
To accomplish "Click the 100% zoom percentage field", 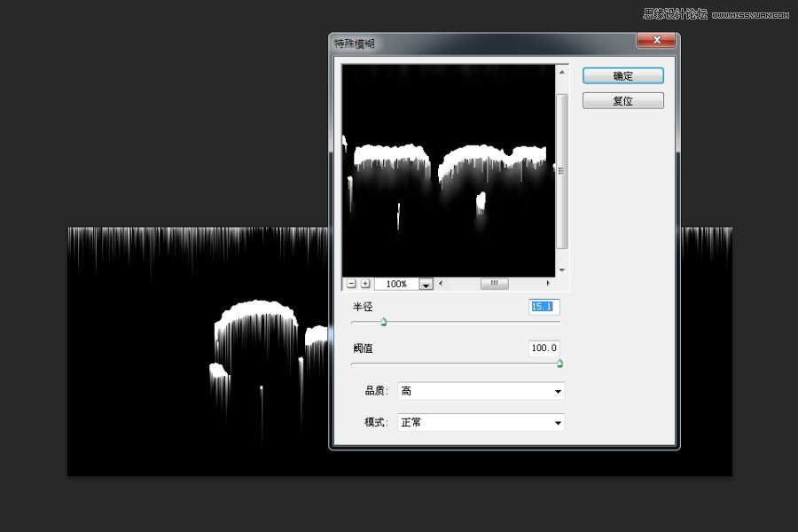I will [396, 284].
